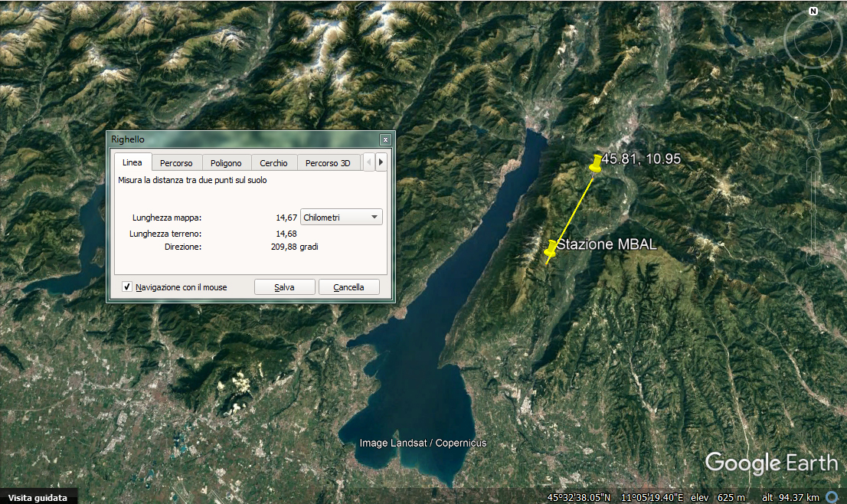This screenshot has width=847, height=504.
Task: Toggle the Navigazione con il mouse checkbox
Action: click(127, 287)
